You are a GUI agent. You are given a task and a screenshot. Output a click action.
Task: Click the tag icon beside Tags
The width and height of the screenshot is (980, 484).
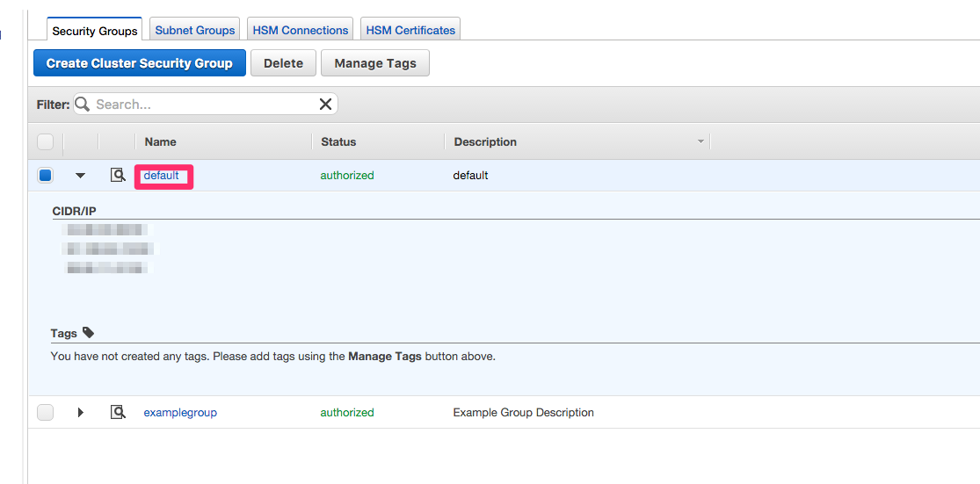88,333
